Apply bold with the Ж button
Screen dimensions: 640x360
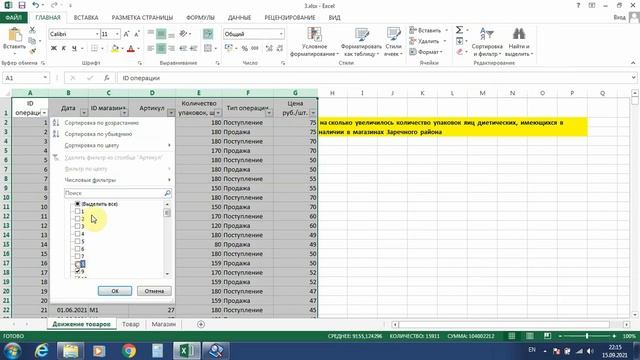pos(53,49)
